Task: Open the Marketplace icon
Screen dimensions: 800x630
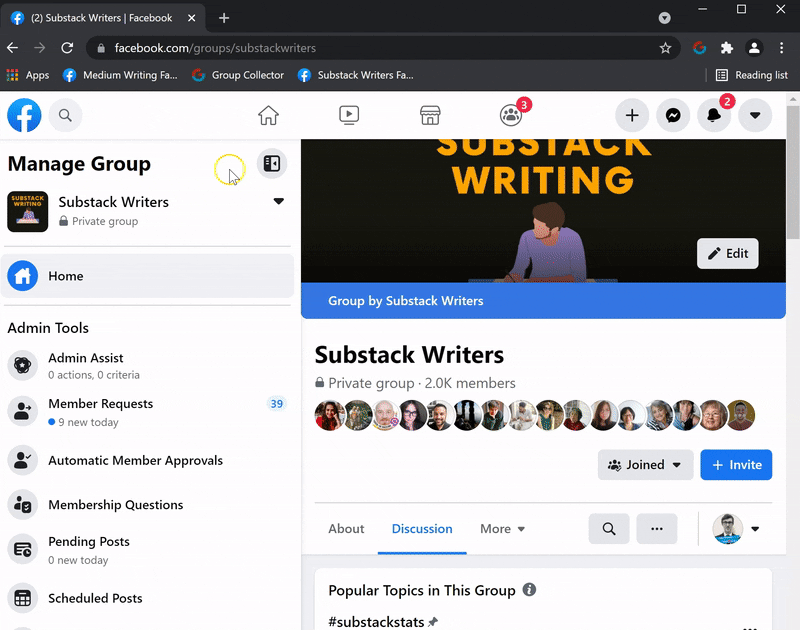Action: 430,115
